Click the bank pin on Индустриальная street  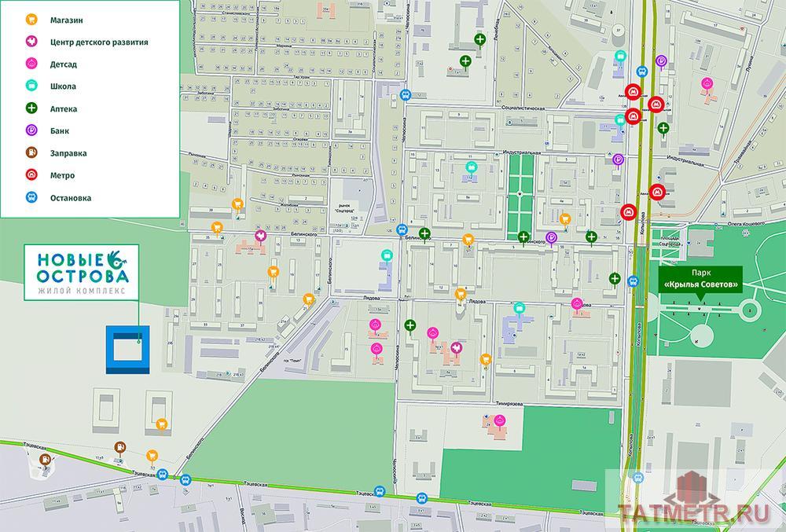tap(618, 161)
